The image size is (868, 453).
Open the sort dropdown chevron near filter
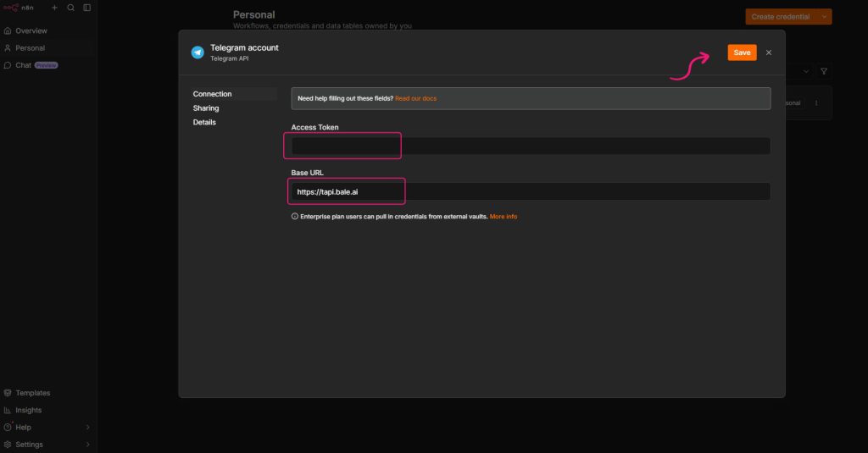click(x=806, y=71)
